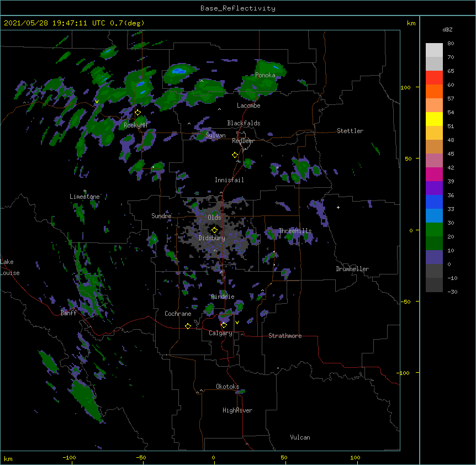476x465 pixels.
Task: Click the Calgary city label
Action: coord(221,333)
